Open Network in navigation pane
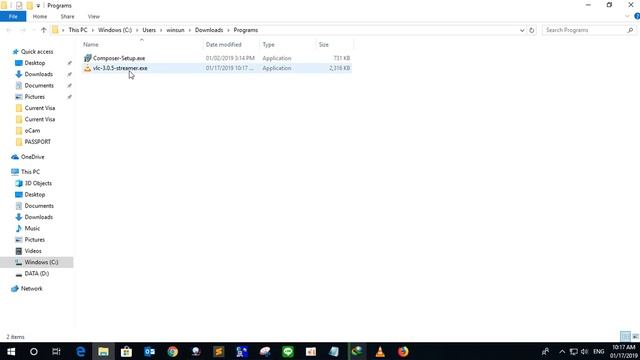 (x=31, y=289)
